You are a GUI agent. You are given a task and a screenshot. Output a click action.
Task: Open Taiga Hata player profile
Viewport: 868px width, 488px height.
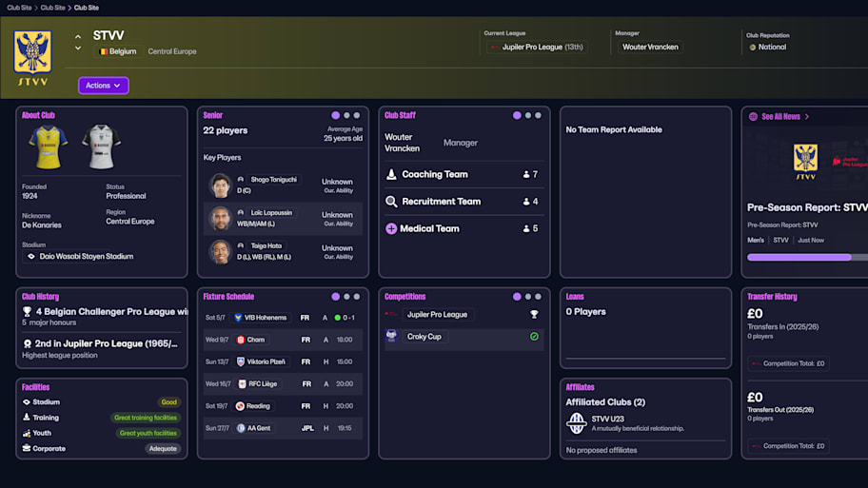click(x=266, y=245)
